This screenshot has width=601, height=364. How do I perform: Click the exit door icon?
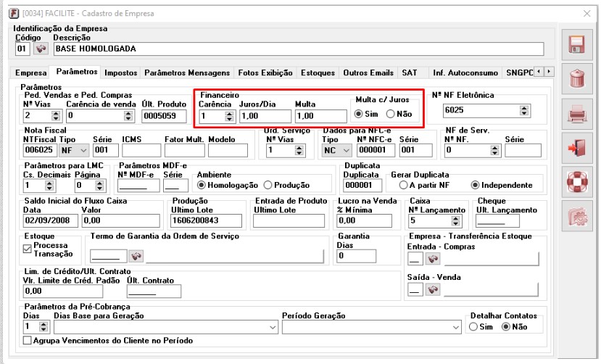(577, 148)
